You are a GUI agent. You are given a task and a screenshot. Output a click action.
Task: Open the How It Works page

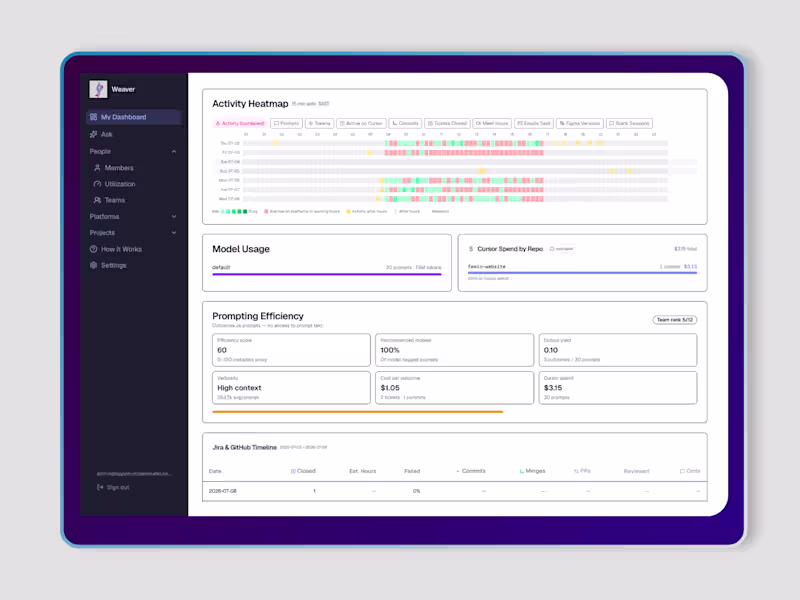tap(121, 249)
